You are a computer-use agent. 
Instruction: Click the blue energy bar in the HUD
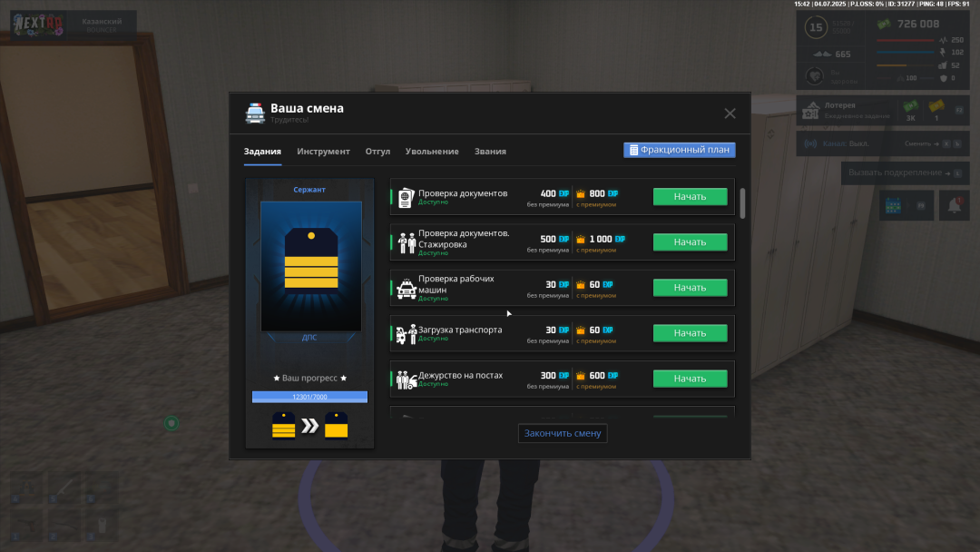pyautogui.click(x=905, y=53)
